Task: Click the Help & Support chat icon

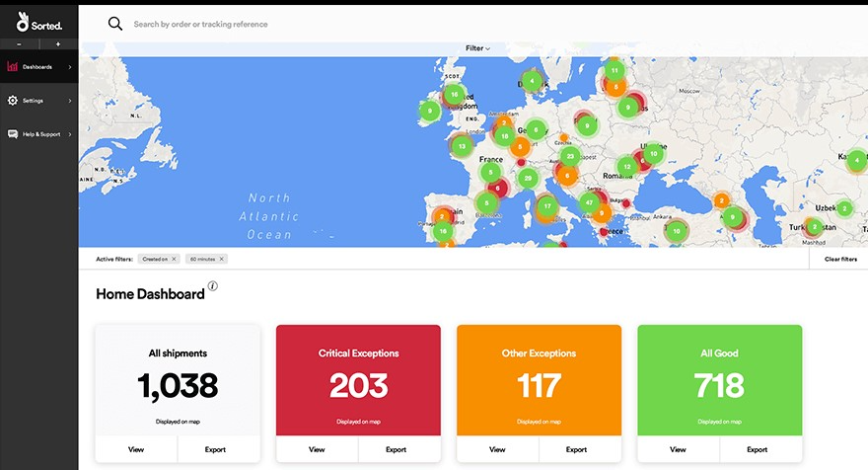Action: point(13,134)
